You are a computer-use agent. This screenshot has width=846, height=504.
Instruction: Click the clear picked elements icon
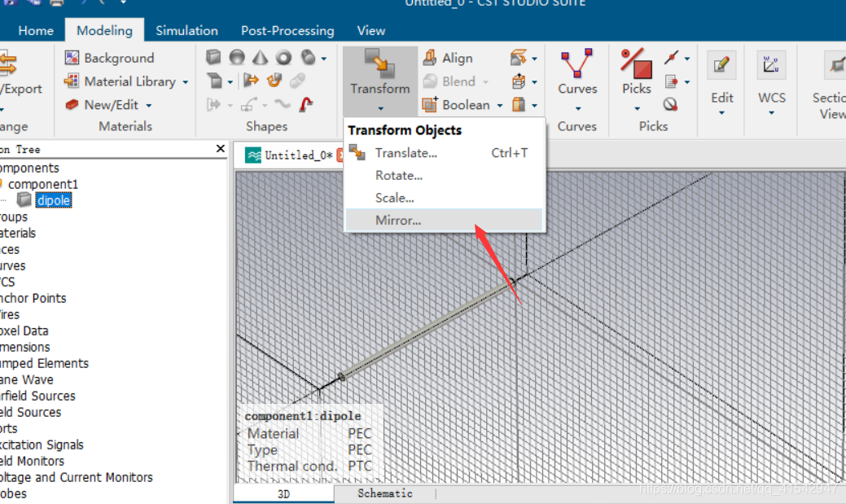pyautogui.click(x=671, y=104)
